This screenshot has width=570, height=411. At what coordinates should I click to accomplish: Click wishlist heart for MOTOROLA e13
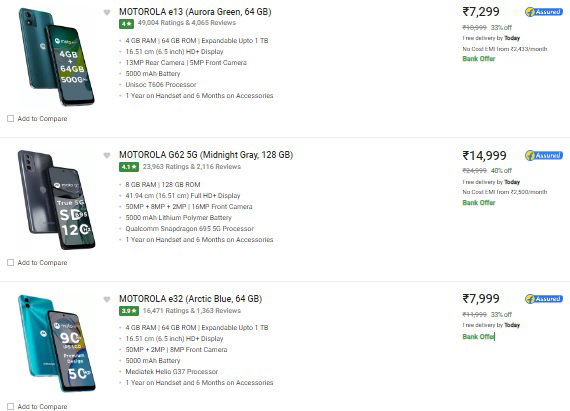pyautogui.click(x=107, y=12)
